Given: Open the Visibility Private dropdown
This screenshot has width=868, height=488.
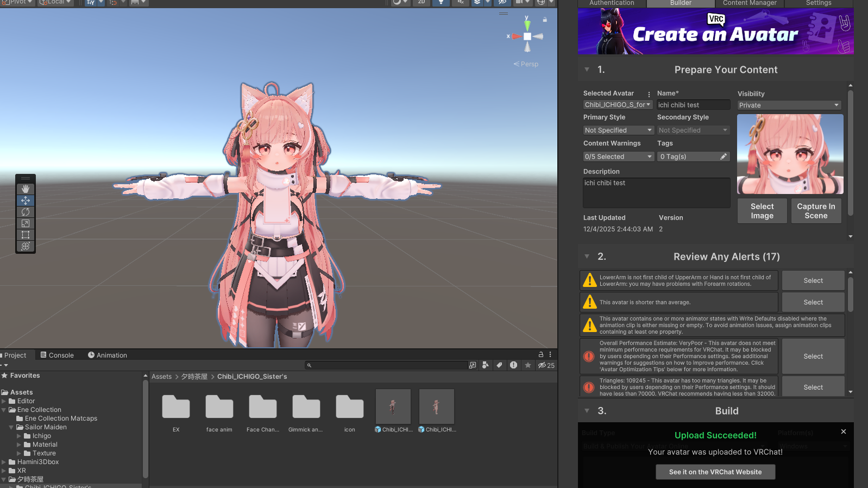Looking at the screenshot, I should coord(790,105).
